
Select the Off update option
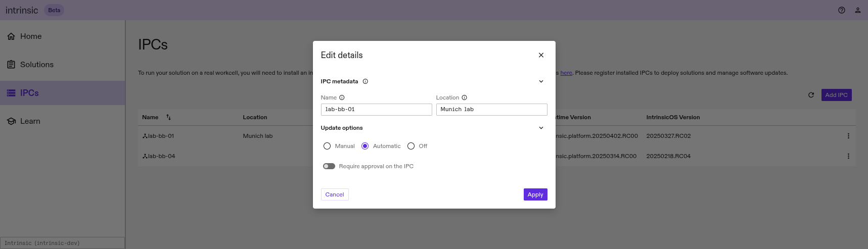411,146
